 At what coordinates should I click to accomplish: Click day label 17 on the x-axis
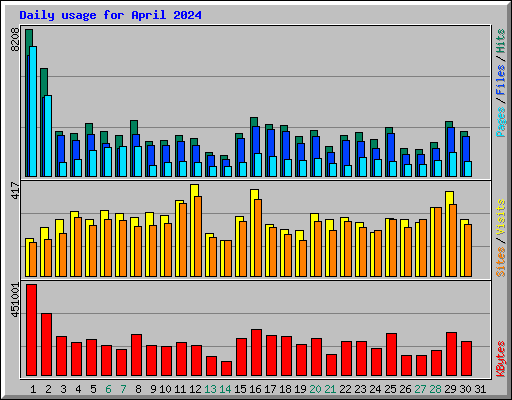pos(270,389)
